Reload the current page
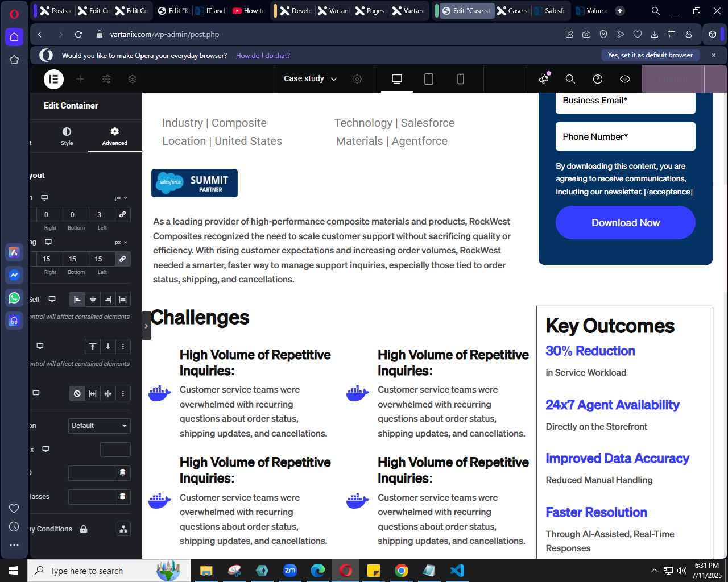The height and width of the screenshot is (582, 728). coord(78,34)
